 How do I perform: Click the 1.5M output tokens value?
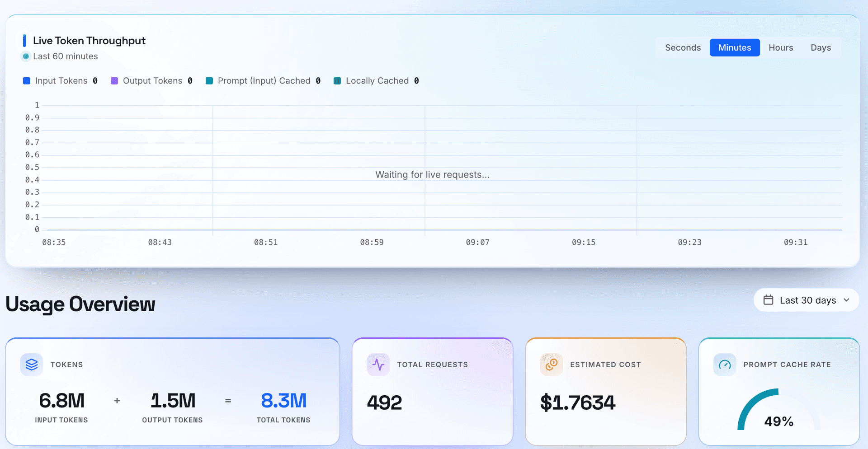[x=173, y=401]
